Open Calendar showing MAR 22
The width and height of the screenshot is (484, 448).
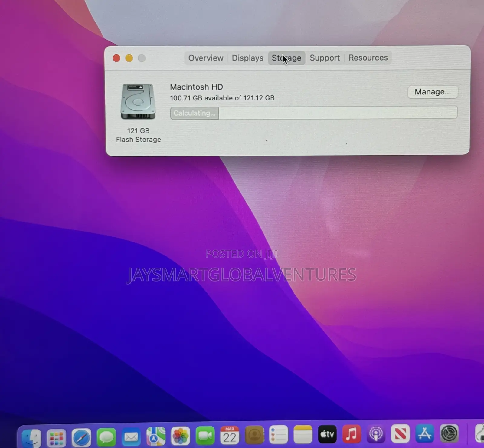(230, 435)
